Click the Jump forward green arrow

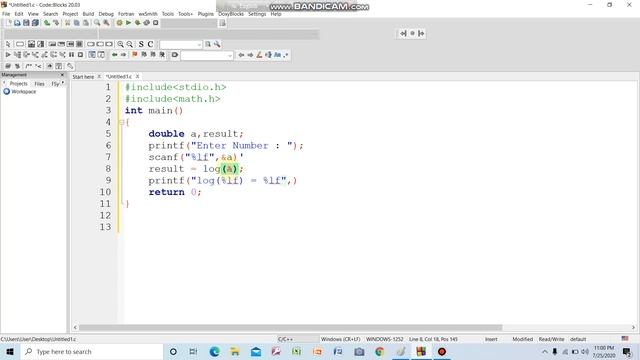pos(123,55)
